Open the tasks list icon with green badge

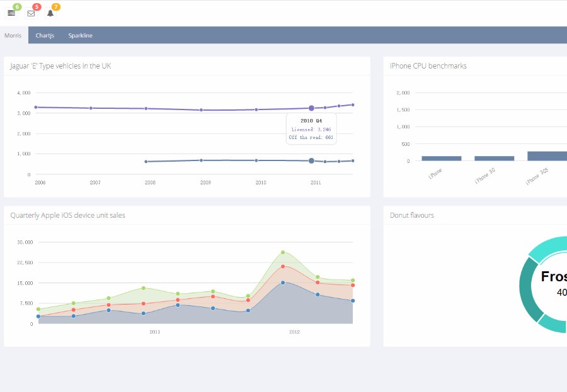pos(11,13)
